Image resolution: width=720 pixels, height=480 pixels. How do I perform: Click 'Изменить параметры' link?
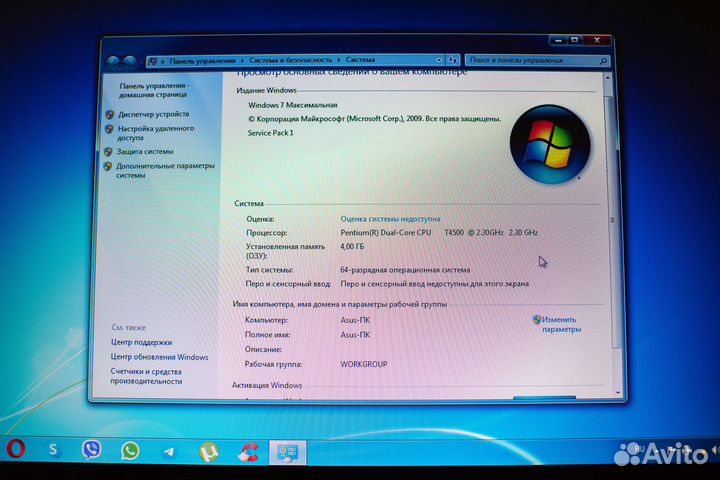(x=560, y=324)
